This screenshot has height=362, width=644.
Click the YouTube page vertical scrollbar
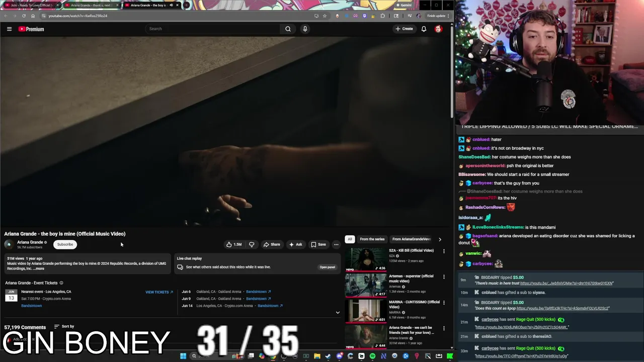(x=452, y=70)
